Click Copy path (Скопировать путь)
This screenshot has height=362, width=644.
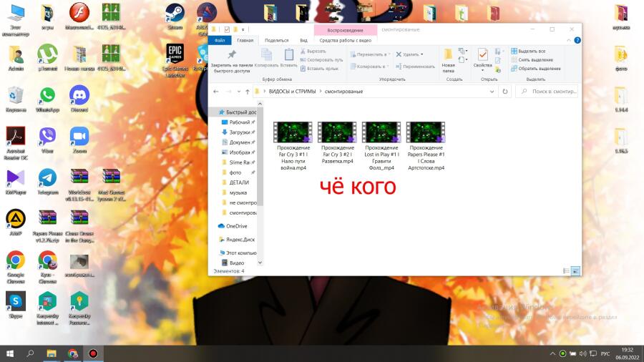321,60
